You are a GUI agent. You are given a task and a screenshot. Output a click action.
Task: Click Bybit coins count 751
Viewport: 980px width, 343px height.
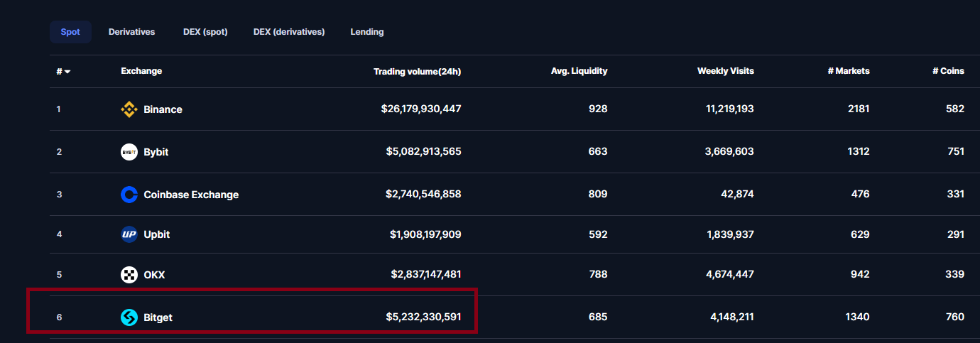coord(955,152)
